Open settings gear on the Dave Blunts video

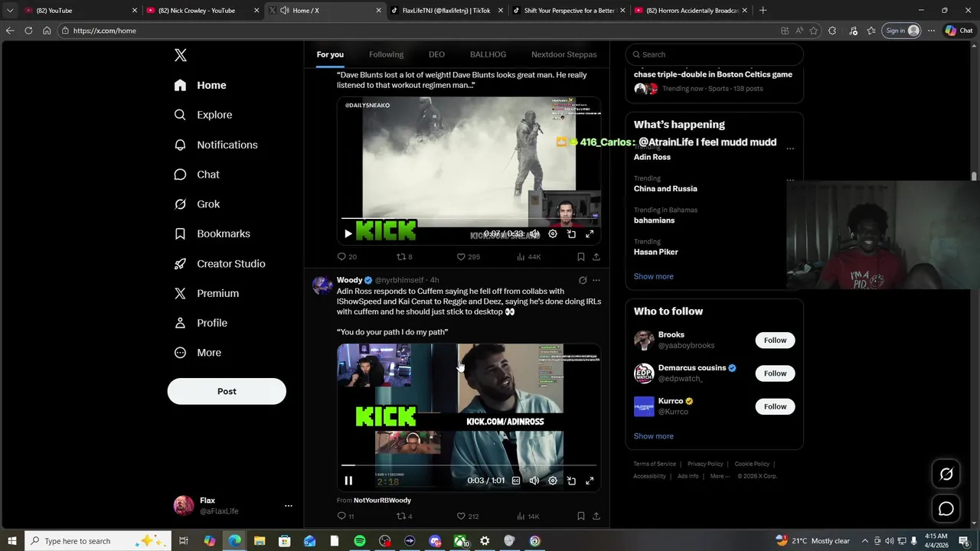tap(553, 234)
